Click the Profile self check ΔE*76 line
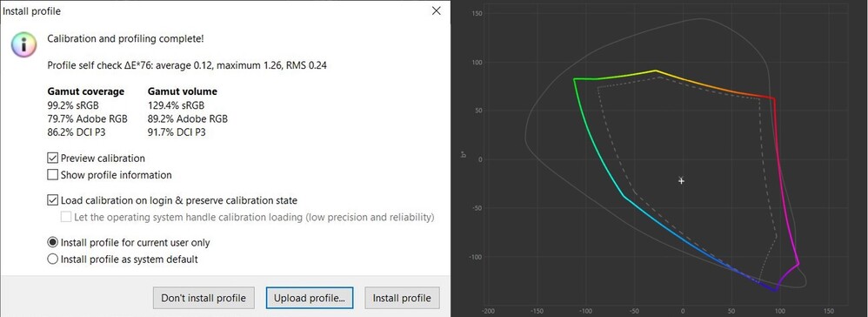Image resolution: width=868 pixels, height=317 pixels. tap(187, 65)
